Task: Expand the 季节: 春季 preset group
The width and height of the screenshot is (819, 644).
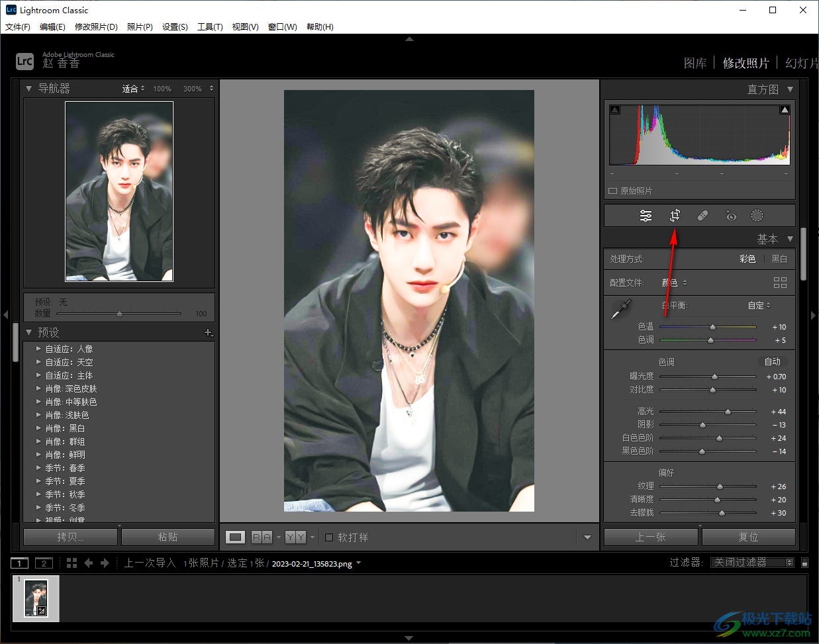Action: click(38, 468)
